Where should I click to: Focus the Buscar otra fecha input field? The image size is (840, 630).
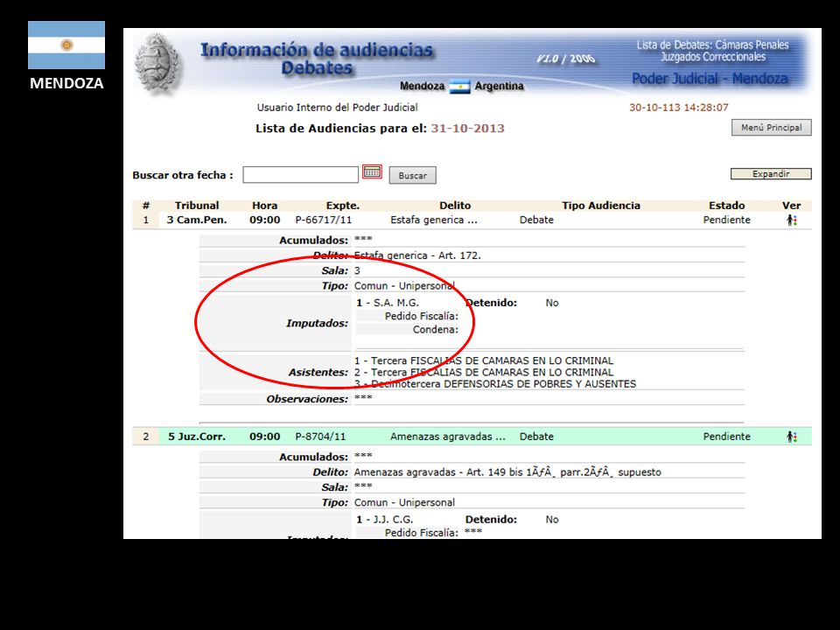pyautogui.click(x=300, y=175)
